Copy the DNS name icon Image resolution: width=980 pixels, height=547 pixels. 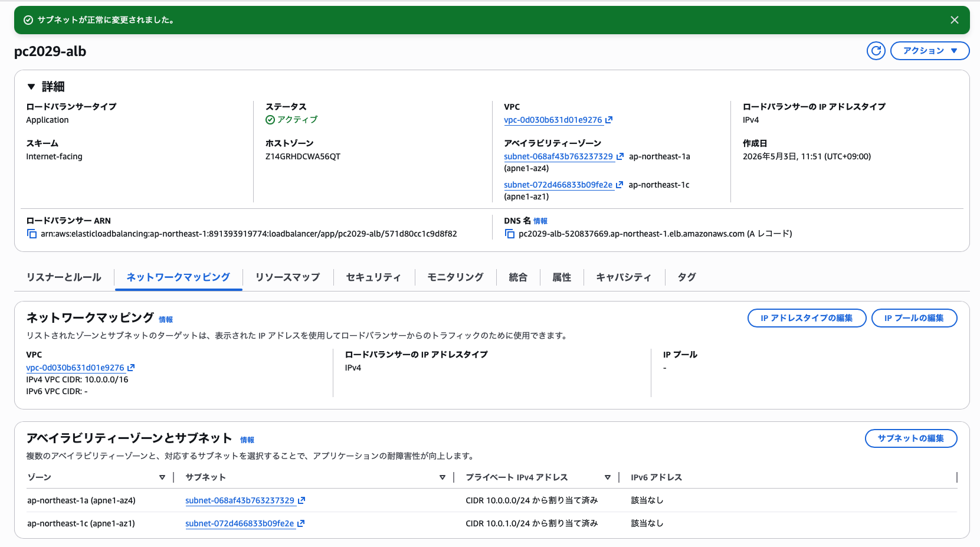pos(510,234)
